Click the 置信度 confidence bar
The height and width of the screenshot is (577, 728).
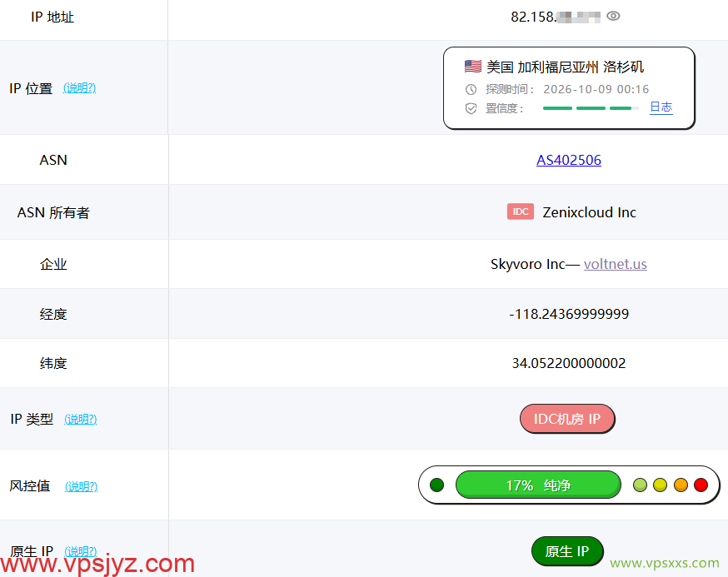click(591, 108)
